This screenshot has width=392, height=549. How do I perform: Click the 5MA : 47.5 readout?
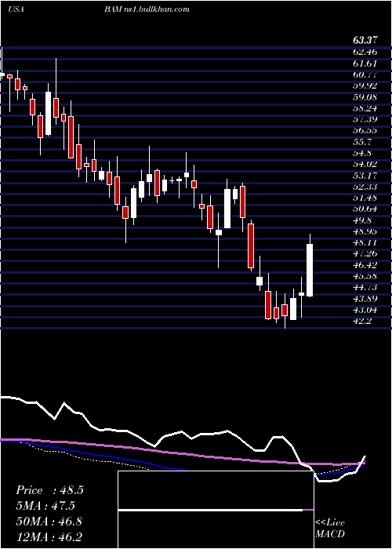tap(45, 506)
